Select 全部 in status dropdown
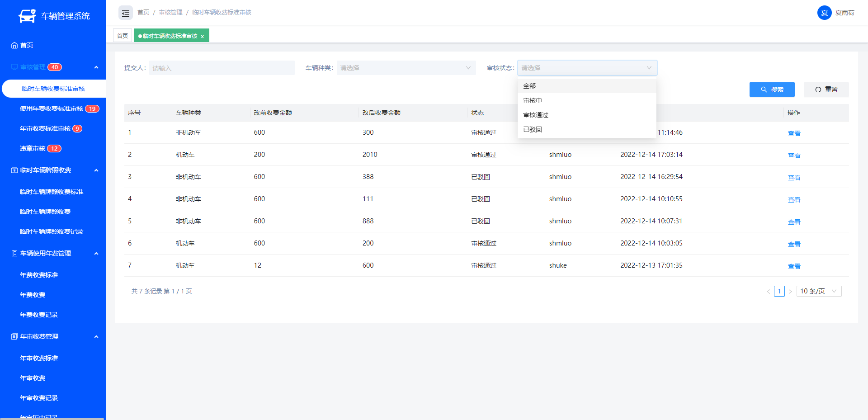This screenshot has height=420, width=868. [587, 86]
